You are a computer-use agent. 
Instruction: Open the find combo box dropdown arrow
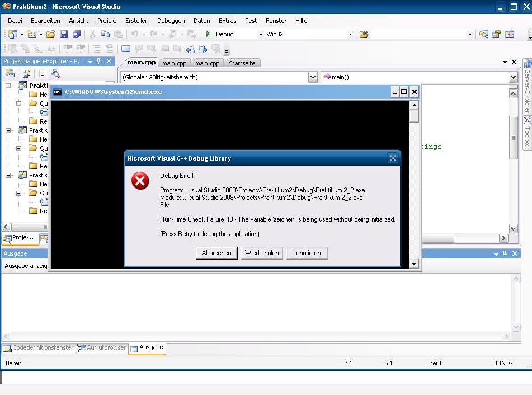point(470,34)
